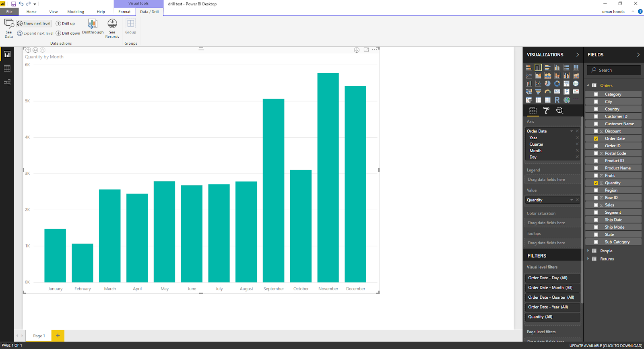This screenshot has width=644, height=349.
Task: Select the Pie chart visualization
Action: tap(547, 84)
